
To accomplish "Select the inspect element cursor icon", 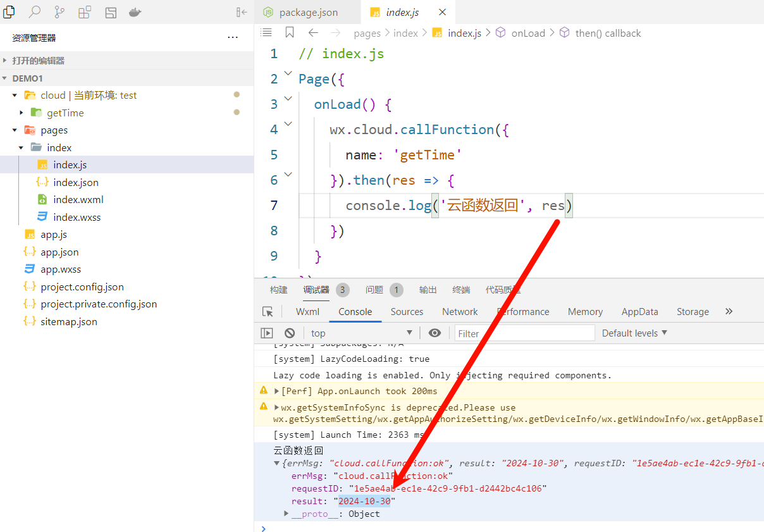I will pyautogui.click(x=268, y=312).
